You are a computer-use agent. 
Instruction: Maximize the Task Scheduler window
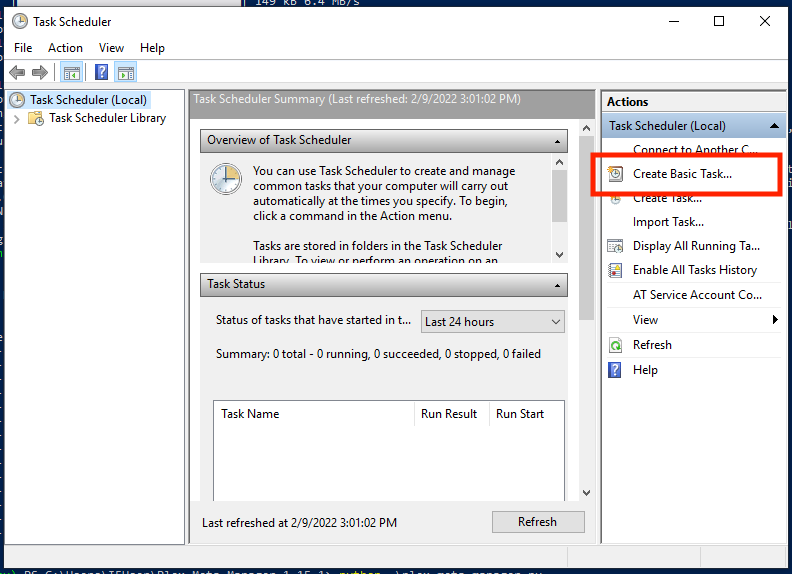pyautogui.click(x=719, y=21)
